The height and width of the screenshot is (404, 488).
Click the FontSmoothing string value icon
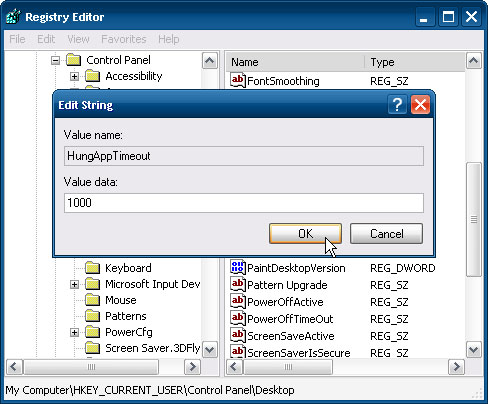[238, 80]
